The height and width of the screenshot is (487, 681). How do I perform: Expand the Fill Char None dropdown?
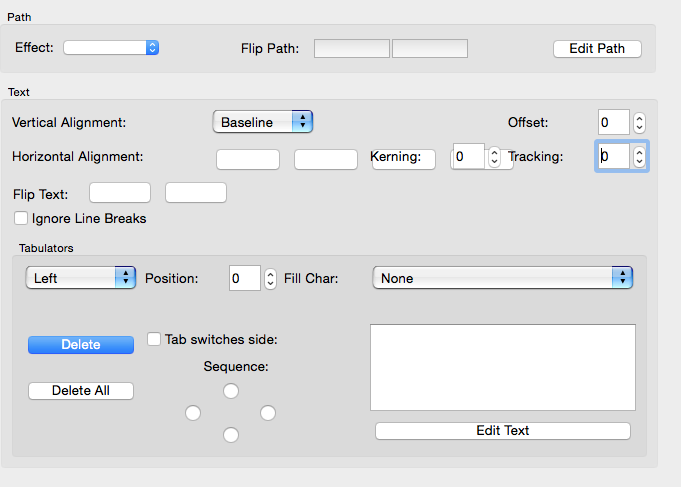(x=502, y=278)
